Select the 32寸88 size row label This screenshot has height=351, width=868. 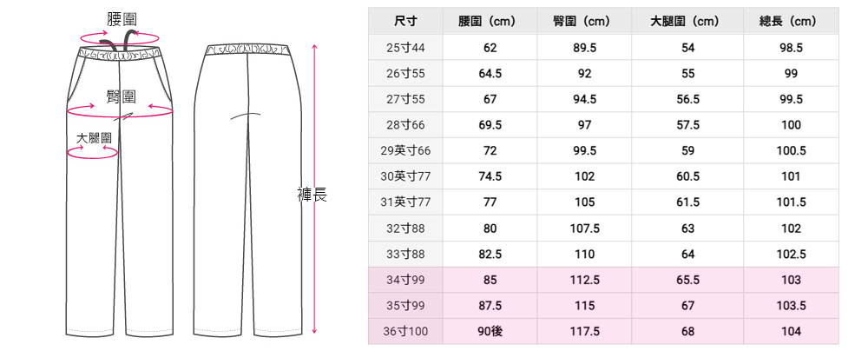click(x=405, y=228)
